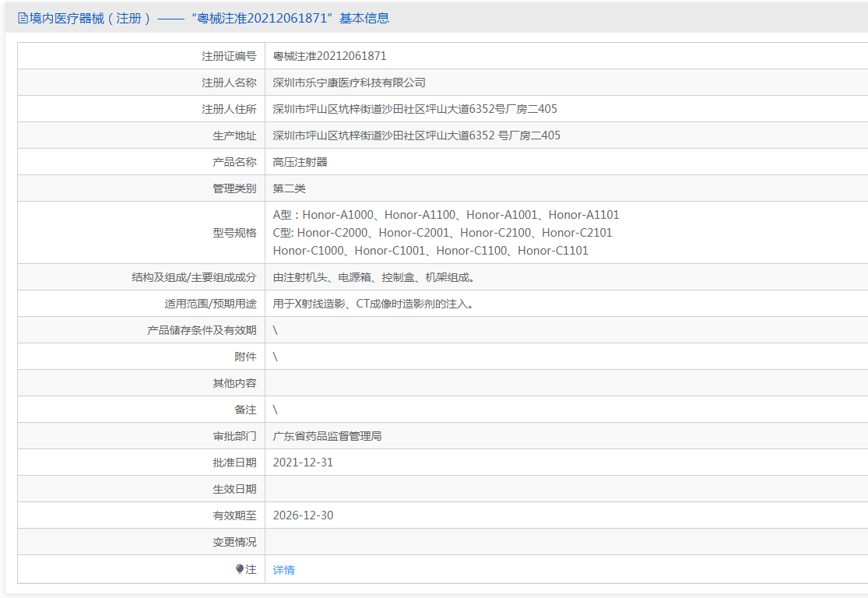Click the C型 Honor-C2000 model line
Viewport: 868px width, 598px height.
442,233
